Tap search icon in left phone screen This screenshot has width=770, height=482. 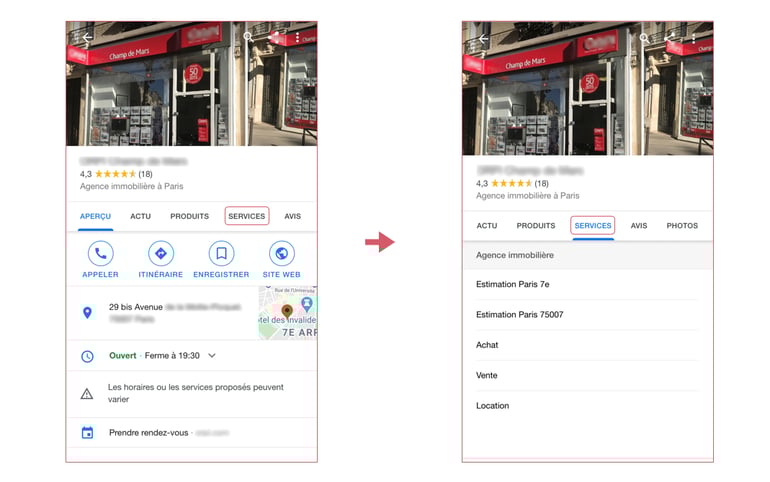[248, 37]
